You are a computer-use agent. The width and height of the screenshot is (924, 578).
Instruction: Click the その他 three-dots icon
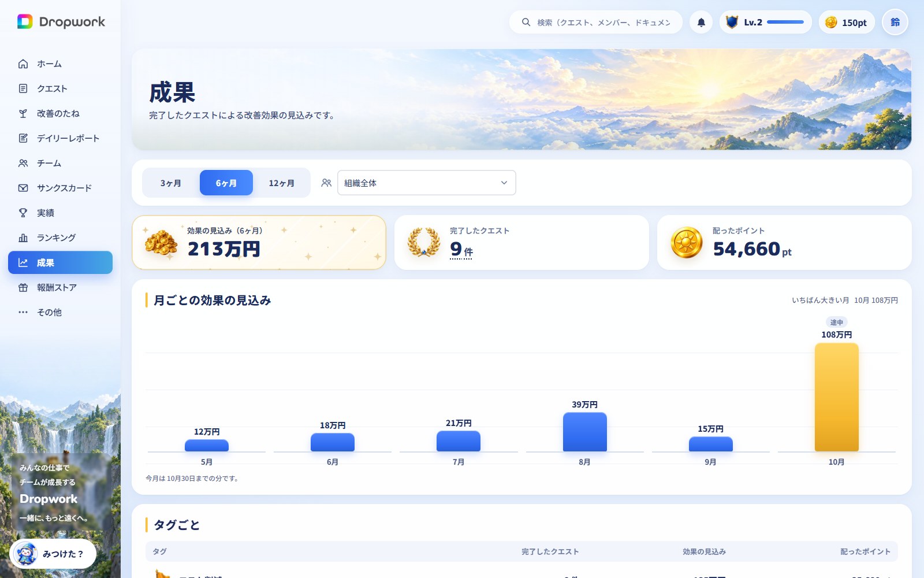point(23,312)
